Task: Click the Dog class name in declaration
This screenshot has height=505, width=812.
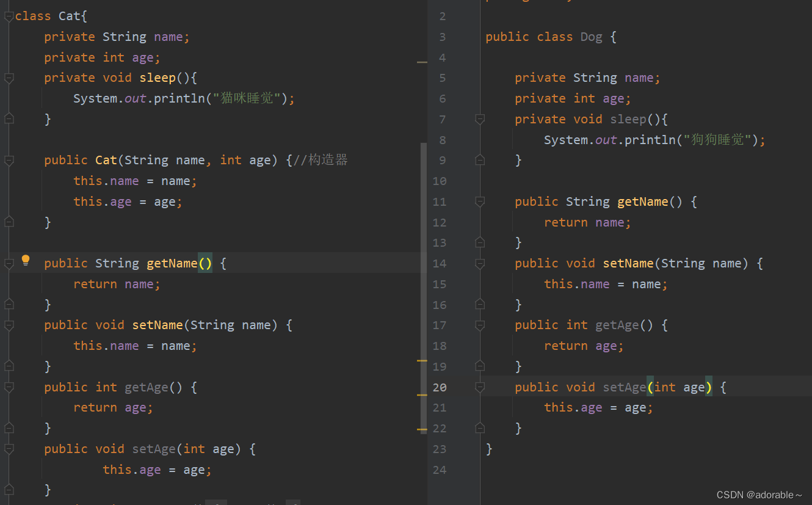Action: (591, 37)
